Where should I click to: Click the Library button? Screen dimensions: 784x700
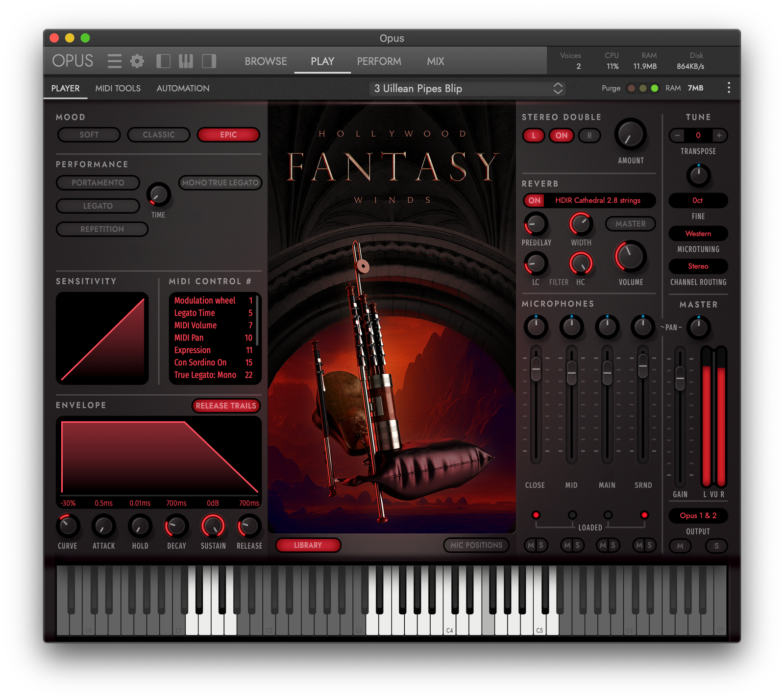pyautogui.click(x=308, y=545)
